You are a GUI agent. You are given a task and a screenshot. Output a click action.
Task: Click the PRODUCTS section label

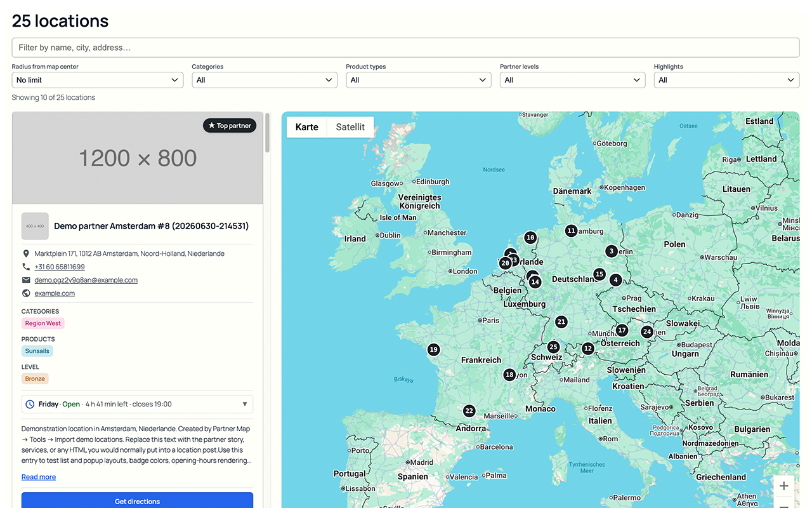tap(38, 339)
